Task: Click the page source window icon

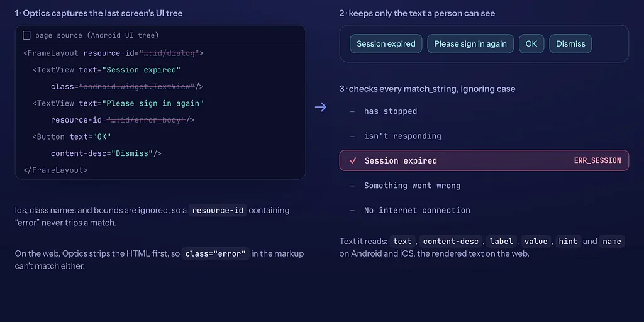Action: (26, 35)
